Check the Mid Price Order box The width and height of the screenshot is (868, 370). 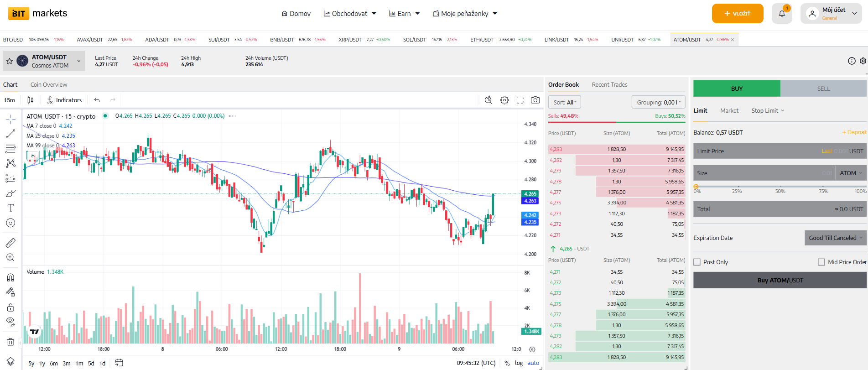(x=821, y=262)
